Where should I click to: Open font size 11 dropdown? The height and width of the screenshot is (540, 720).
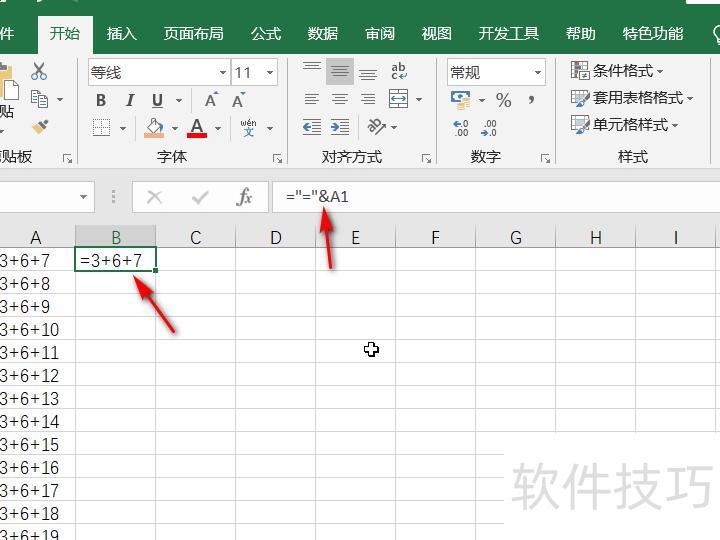[x=270, y=72]
